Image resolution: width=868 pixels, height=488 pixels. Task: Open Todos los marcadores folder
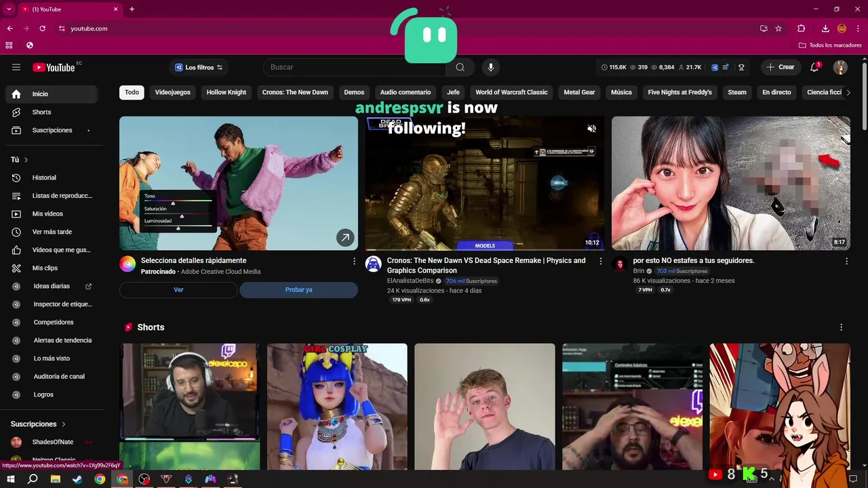click(830, 45)
